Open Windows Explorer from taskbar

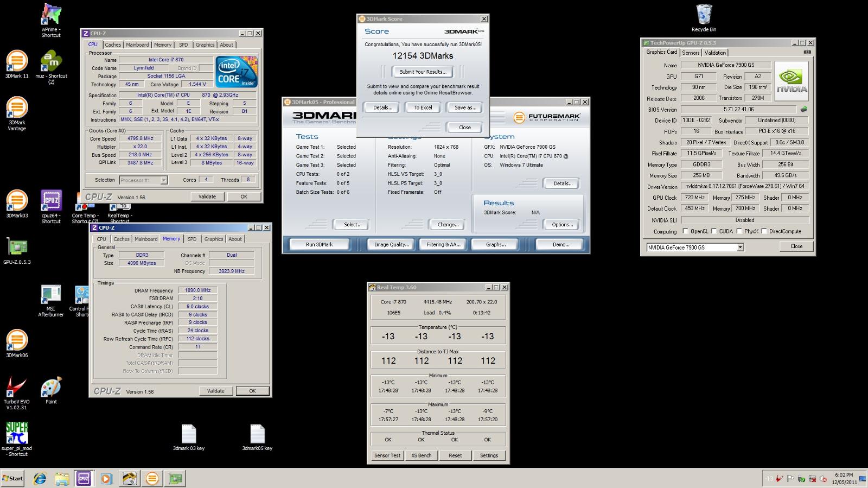[62, 478]
